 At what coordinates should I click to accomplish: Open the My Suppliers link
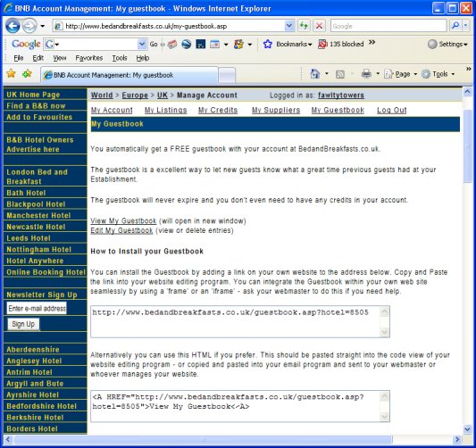(276, 110)
